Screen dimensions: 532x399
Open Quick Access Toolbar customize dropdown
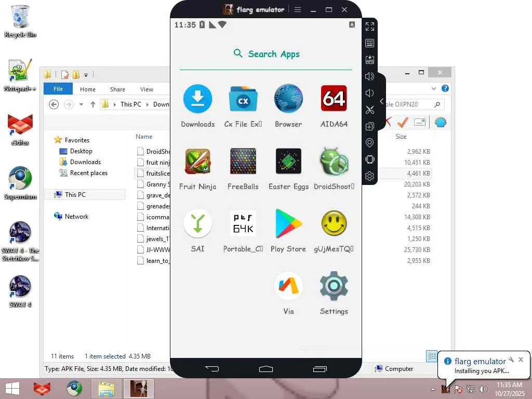(86, 75)
